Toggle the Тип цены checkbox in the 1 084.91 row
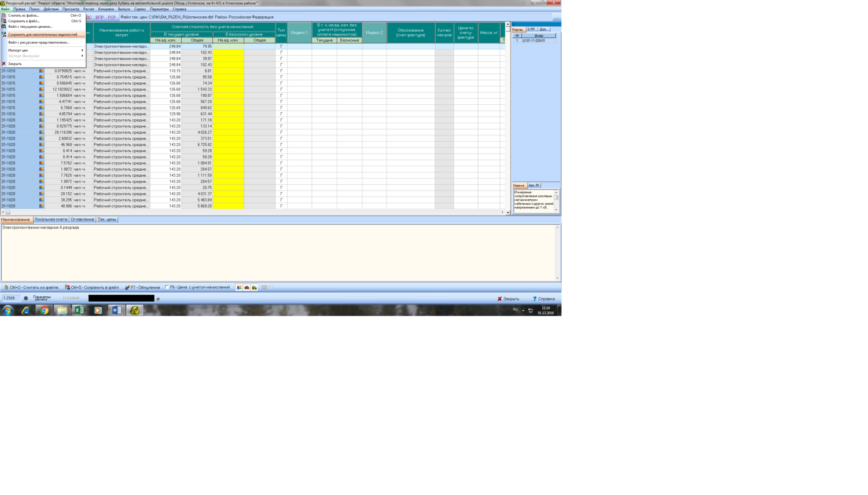The height and width of the screenshot is (495, 868). click(281, 163)
